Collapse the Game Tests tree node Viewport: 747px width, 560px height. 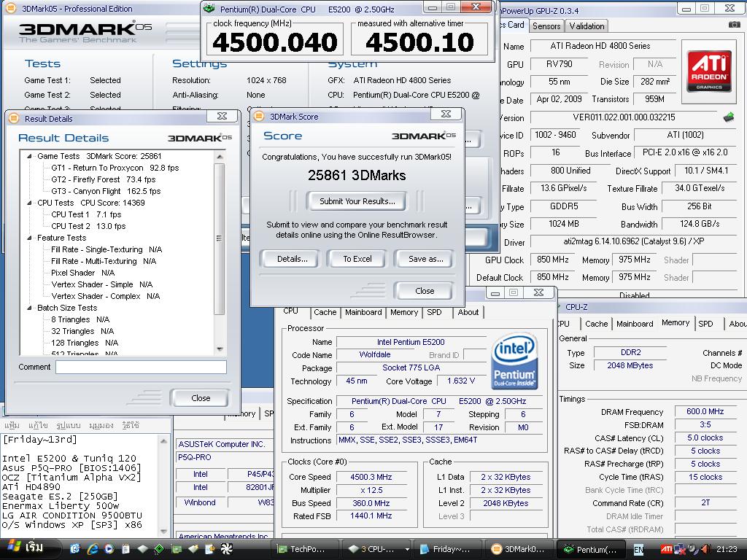(x=29, y=156)
